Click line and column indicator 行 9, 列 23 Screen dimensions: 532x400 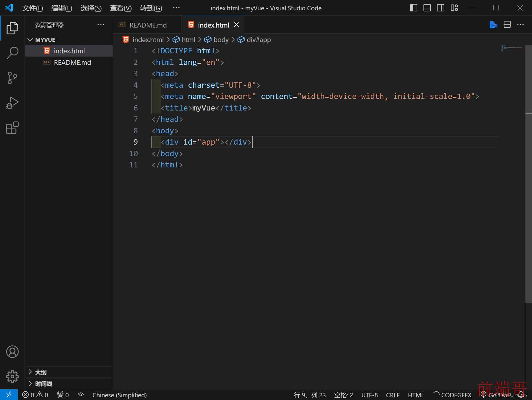310,395
